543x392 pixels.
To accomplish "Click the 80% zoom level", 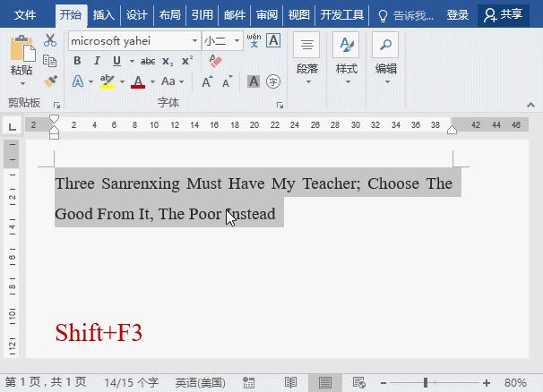I will (x=515, y=383).
